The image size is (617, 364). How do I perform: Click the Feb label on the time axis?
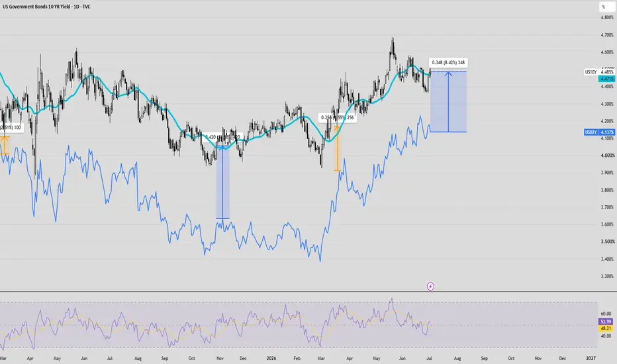click(297, 359)
